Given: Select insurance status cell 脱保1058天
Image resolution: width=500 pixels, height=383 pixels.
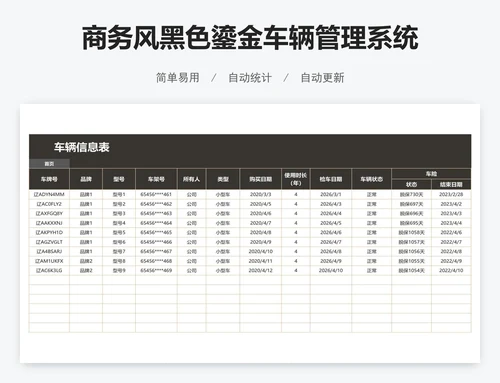Looking at the screenshot, I should point(412,232).
